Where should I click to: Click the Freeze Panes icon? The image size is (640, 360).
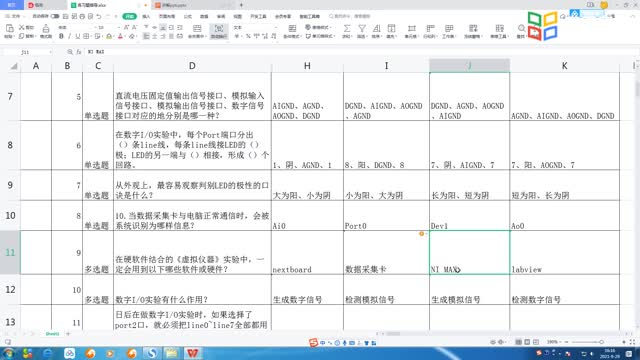(473, 29)
